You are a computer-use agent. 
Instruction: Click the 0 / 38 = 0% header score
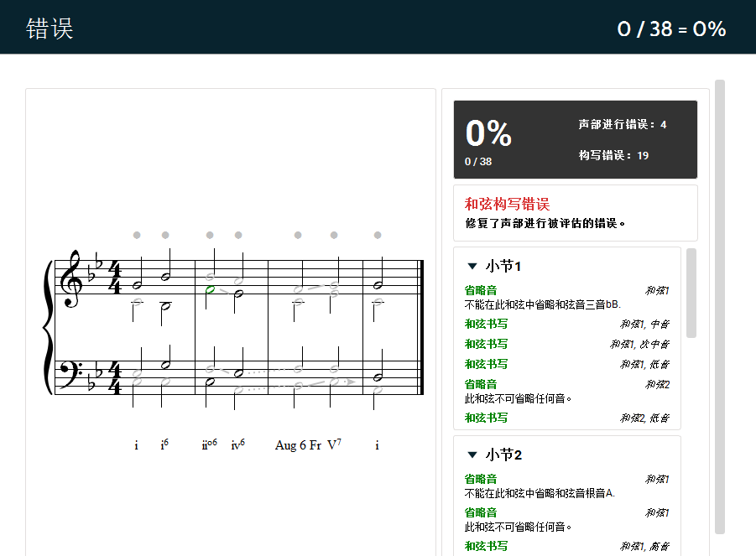(671, 29)
